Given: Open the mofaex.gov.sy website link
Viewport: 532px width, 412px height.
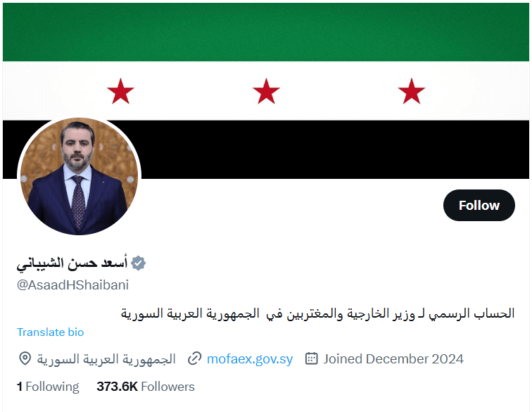Looking at the screenshot, I should tap(250, 358).
